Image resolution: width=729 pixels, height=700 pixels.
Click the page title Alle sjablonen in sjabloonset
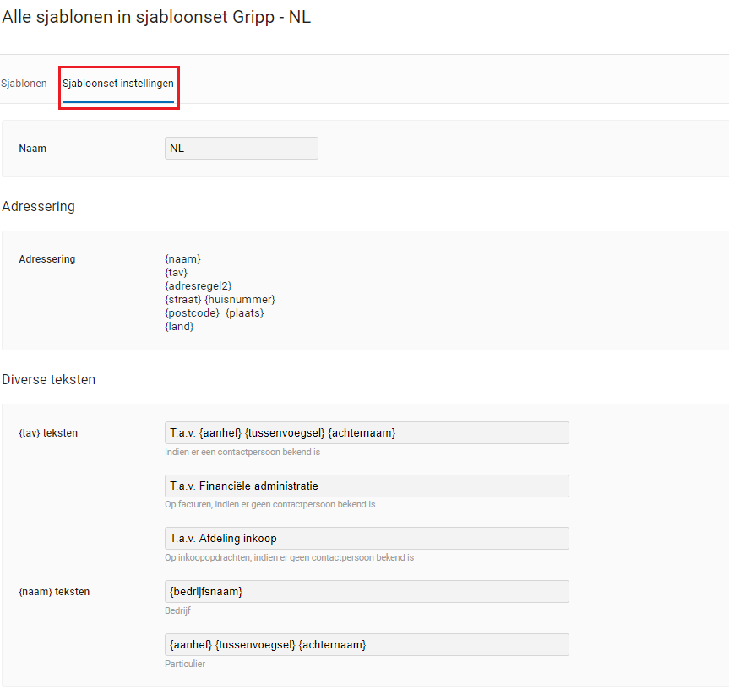pos(156,17)
